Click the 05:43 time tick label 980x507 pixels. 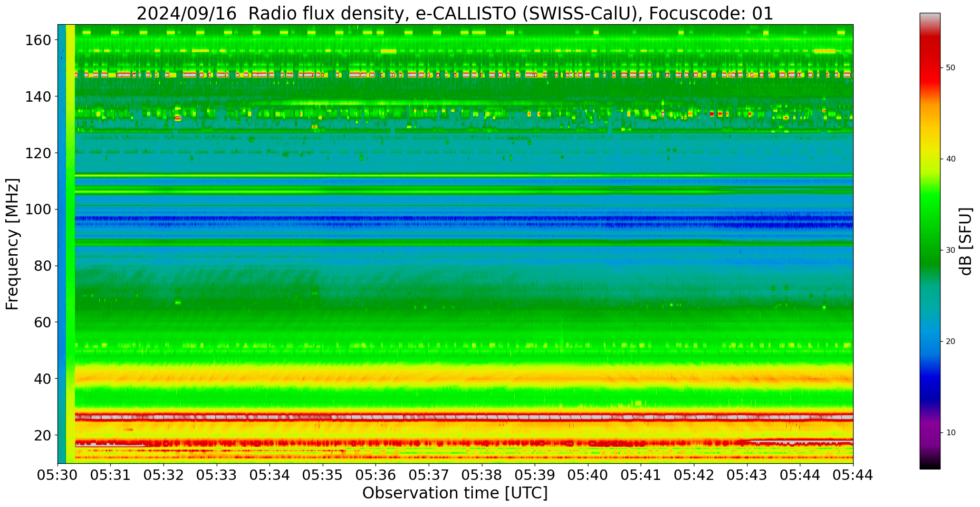click(747, 475)
